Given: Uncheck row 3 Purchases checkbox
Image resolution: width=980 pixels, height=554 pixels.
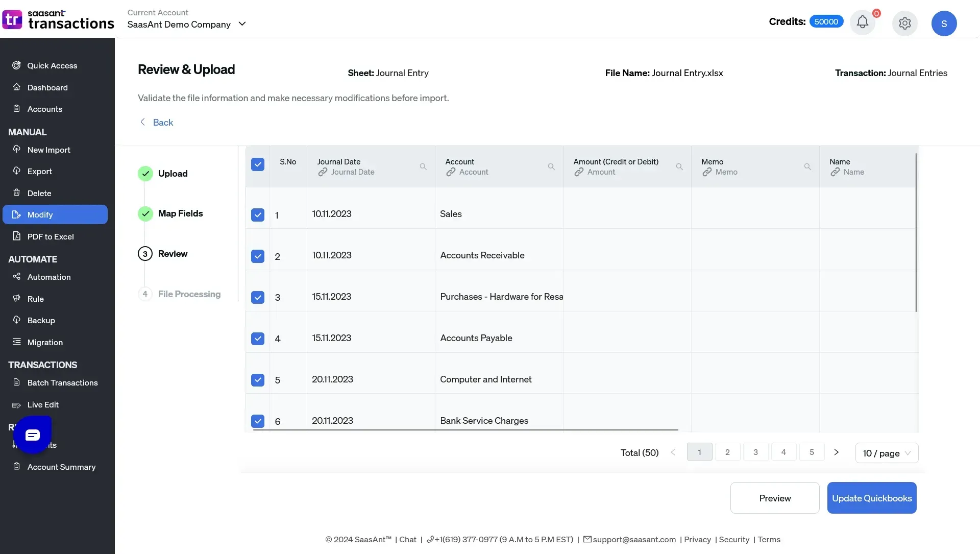Looking at the screenshot, I should point(258,297).
